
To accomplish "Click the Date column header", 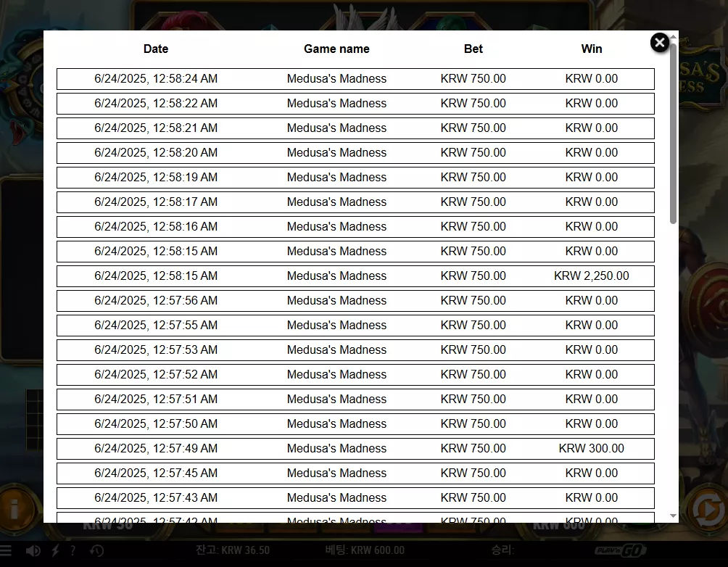I will 156,49.
